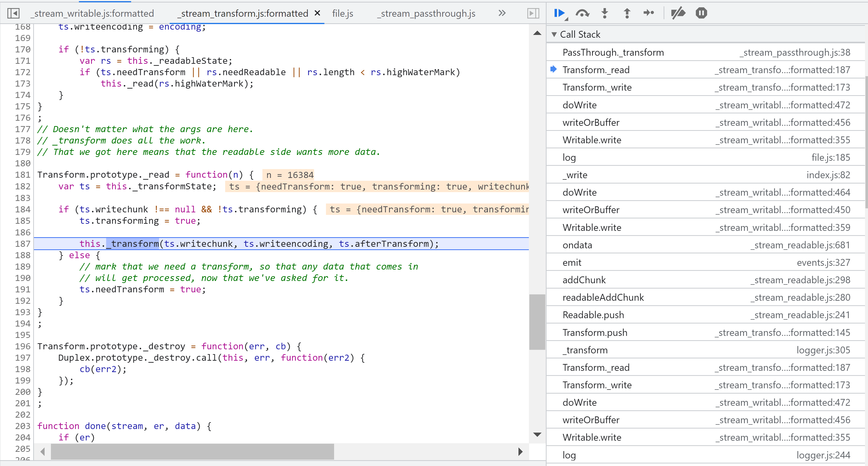
Task: Show more tabs overflow chevron
Action: click(502, 13)
